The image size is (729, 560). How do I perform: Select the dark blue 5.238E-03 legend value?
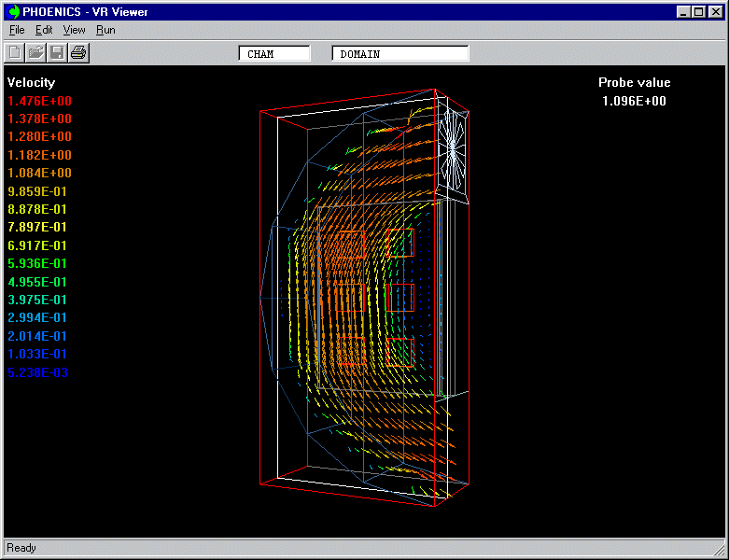pyautogui.click(x=37, y=372)
